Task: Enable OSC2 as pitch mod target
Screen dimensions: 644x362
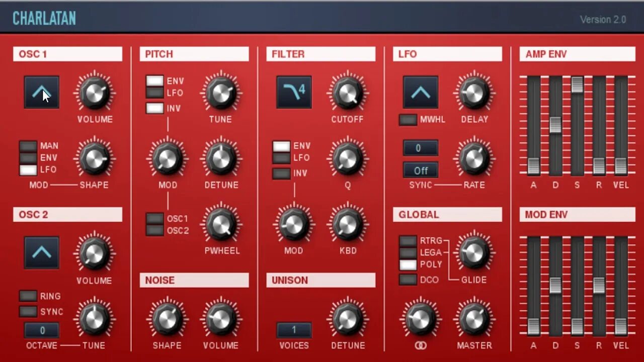Action: [x=155, y=231]
